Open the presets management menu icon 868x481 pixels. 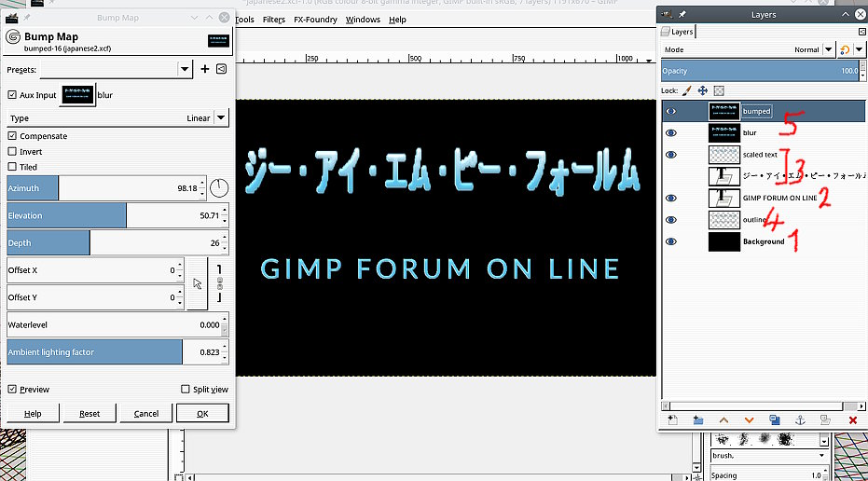pyautogui.click(x=222, y=69)
